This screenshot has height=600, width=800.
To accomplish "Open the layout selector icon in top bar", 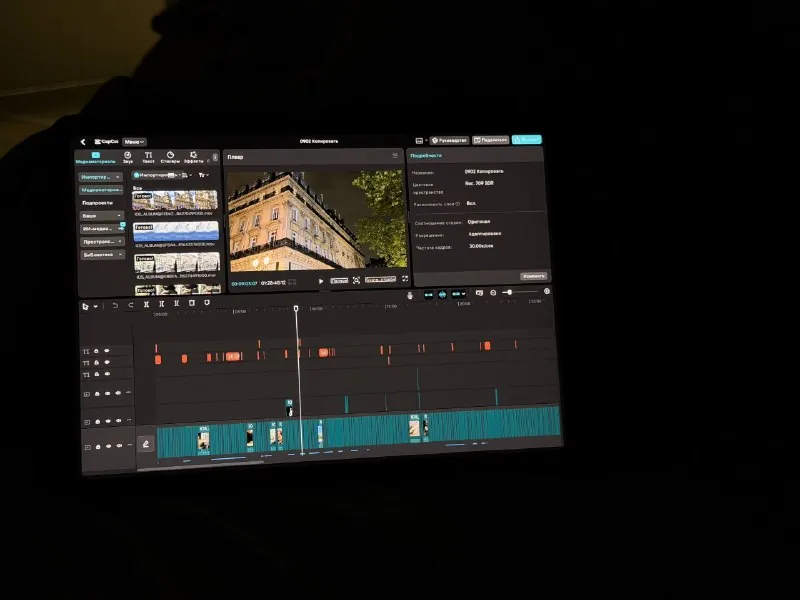I will pos(419,141).
